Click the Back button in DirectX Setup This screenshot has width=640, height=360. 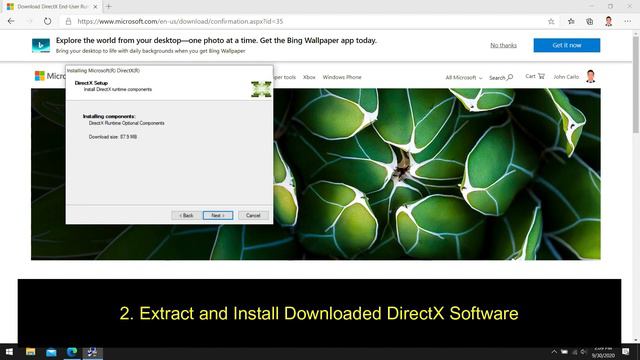186,216
